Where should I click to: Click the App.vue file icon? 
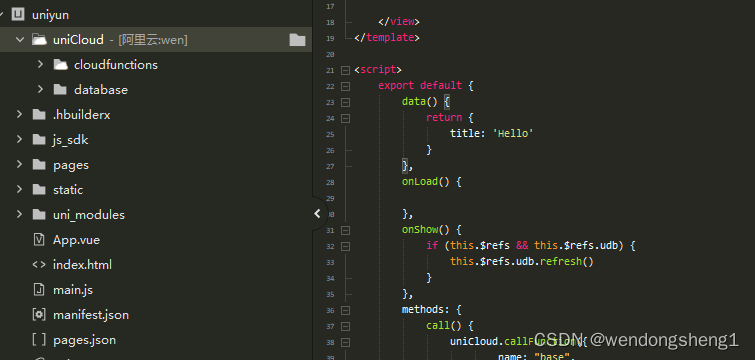click(39, 240)
